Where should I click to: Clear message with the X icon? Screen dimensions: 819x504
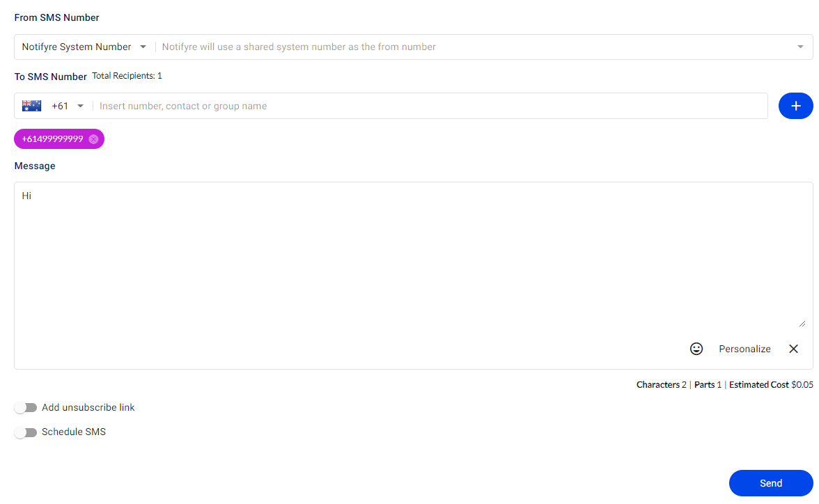(x=793, y=349)
